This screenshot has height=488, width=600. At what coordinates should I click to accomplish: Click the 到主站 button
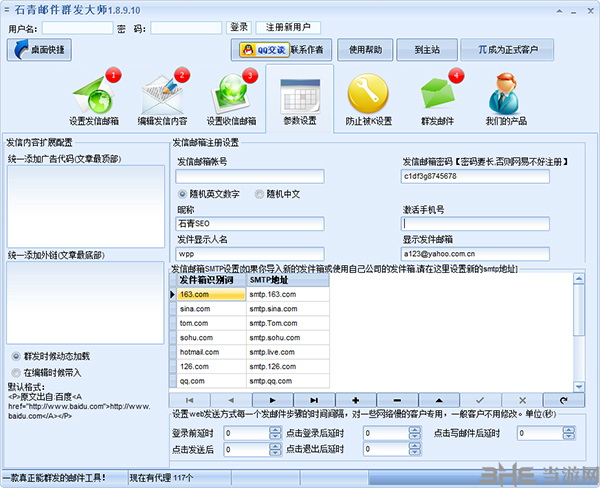427,50
